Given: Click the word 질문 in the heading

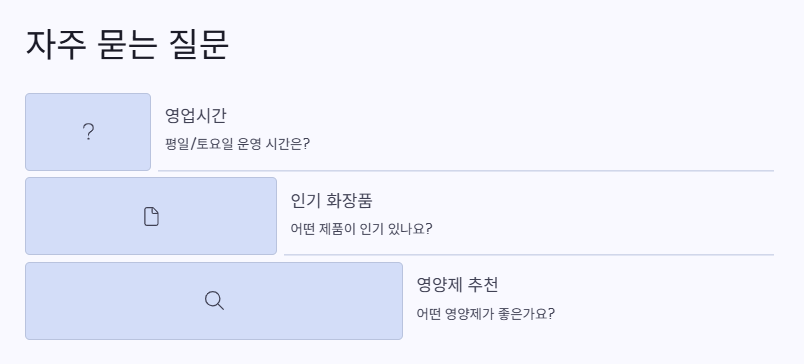Looking at the screenshot, I should 199,45.
